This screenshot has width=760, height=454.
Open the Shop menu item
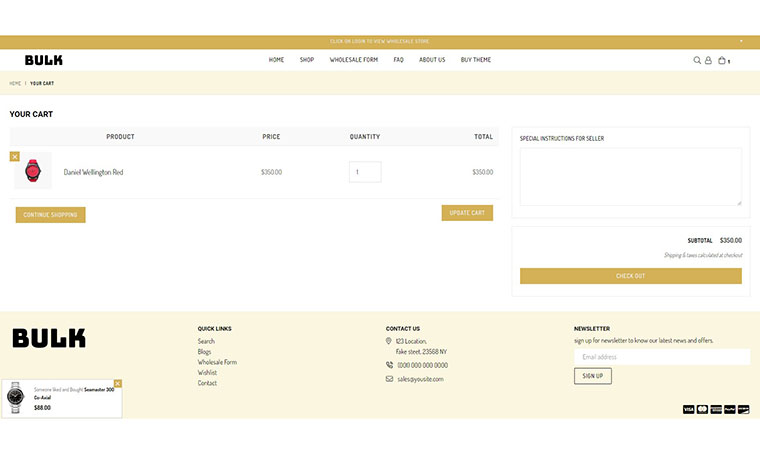(307, 60)
